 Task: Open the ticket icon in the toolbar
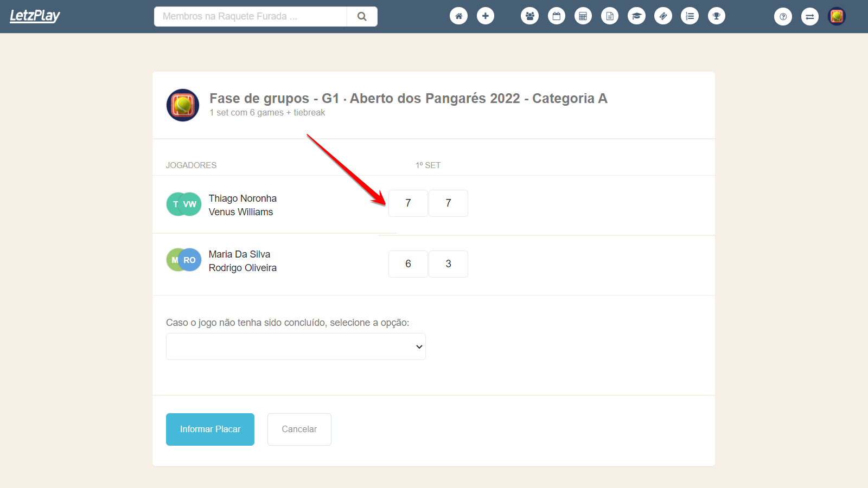(x=663, y=16)
